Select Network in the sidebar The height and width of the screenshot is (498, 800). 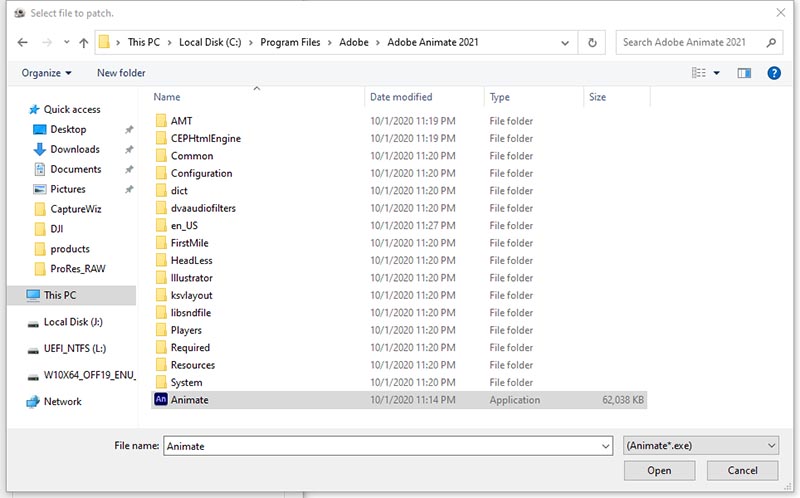tap(62, 402)
